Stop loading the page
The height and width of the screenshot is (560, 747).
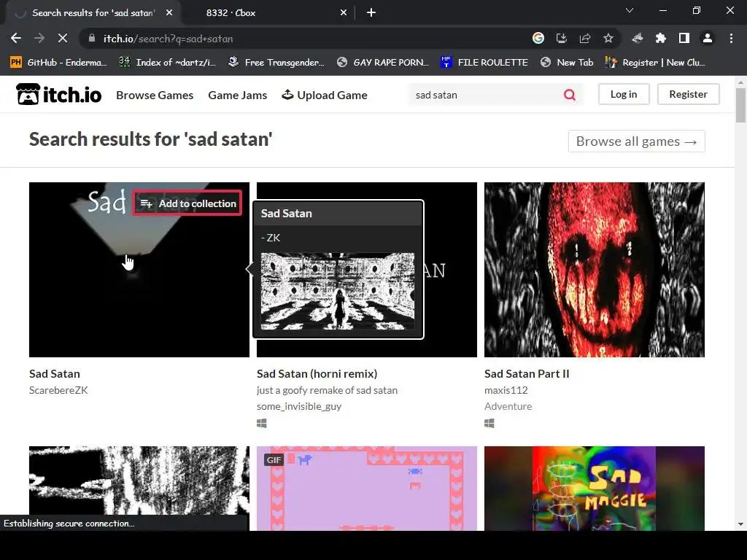coord(63,39)
